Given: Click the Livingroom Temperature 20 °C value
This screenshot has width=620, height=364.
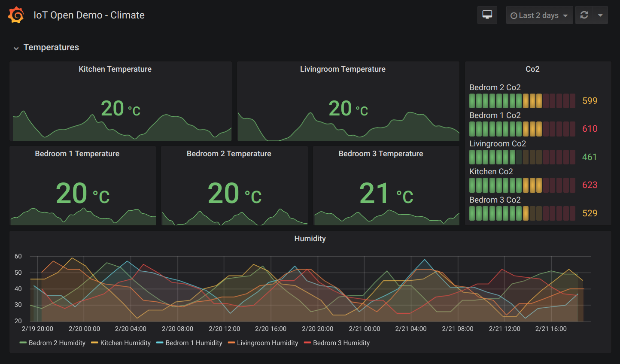Looking at the screenshot, I should pos(348,109).
